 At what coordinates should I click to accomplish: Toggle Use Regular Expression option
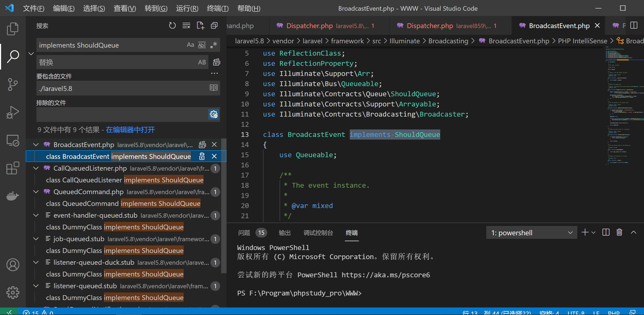[x=214, y=45]
